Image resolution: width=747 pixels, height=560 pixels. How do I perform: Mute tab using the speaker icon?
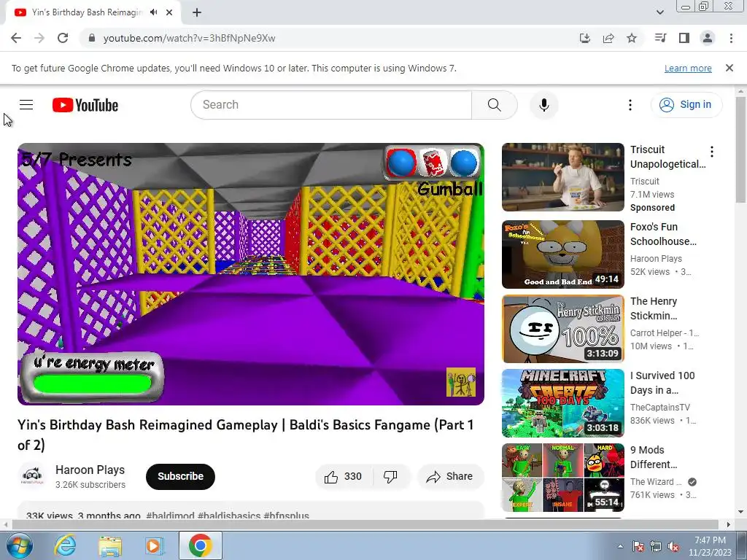click(153, 12)
